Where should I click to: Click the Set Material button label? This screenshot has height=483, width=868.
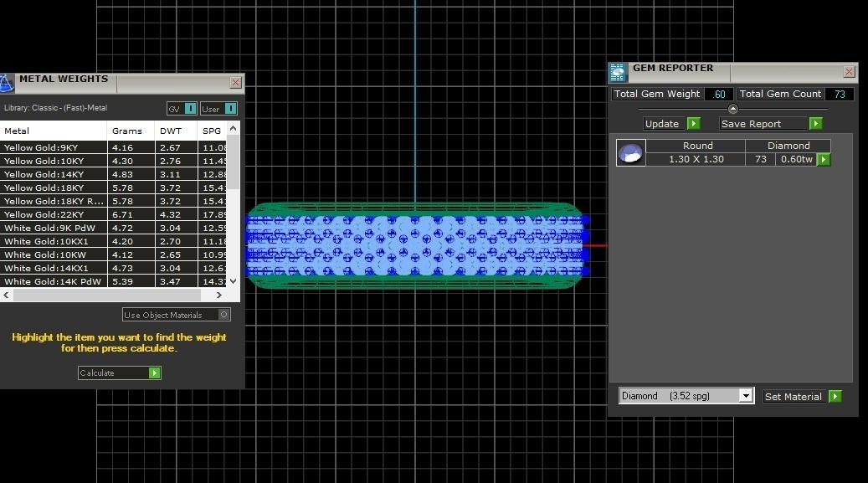(x=793, y=397)
